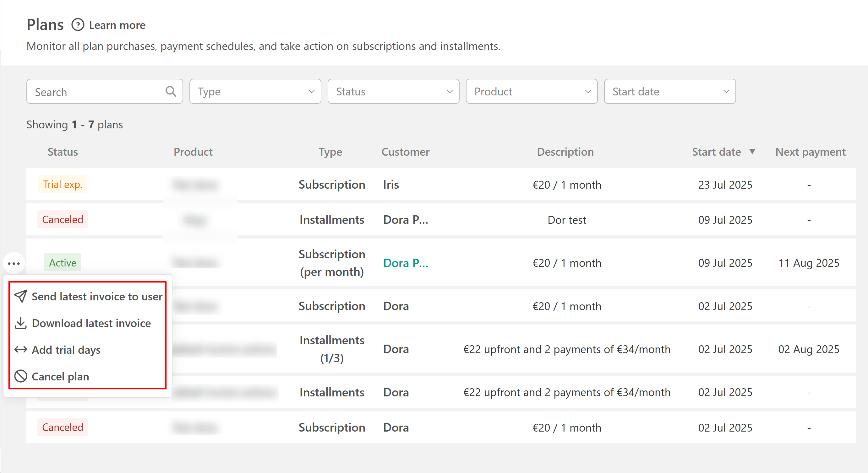Image resolution: width=868 pixels, height=473 pixels.
Task: Choose Send latest invoice to user
Action: click(97, 296)
